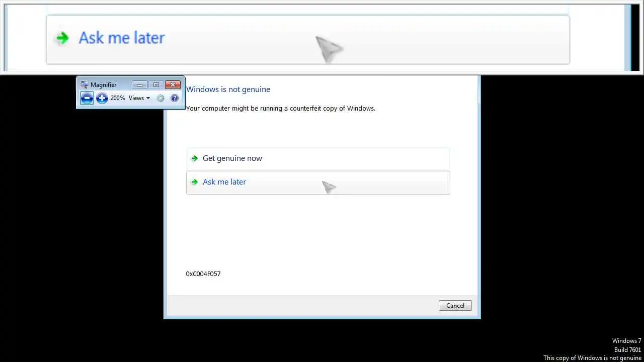Click the counterfeit copy warning sentence
Screen dimensions: 644x362
[x=281, y=108]
